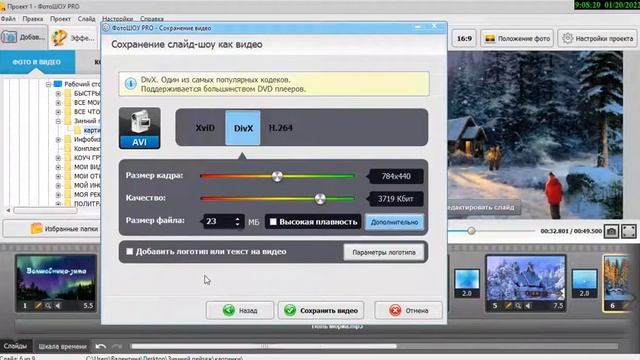Select the H.264 codec tab

tap(281, 128)
